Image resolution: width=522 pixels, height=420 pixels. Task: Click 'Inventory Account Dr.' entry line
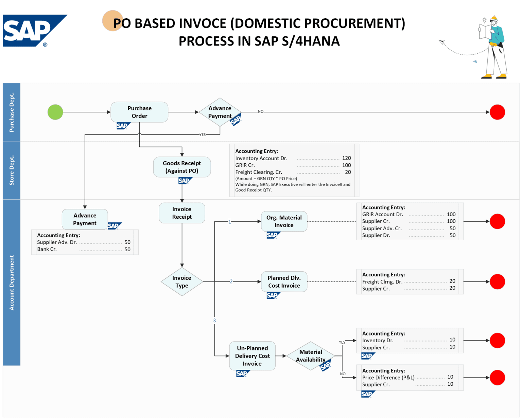293,158
